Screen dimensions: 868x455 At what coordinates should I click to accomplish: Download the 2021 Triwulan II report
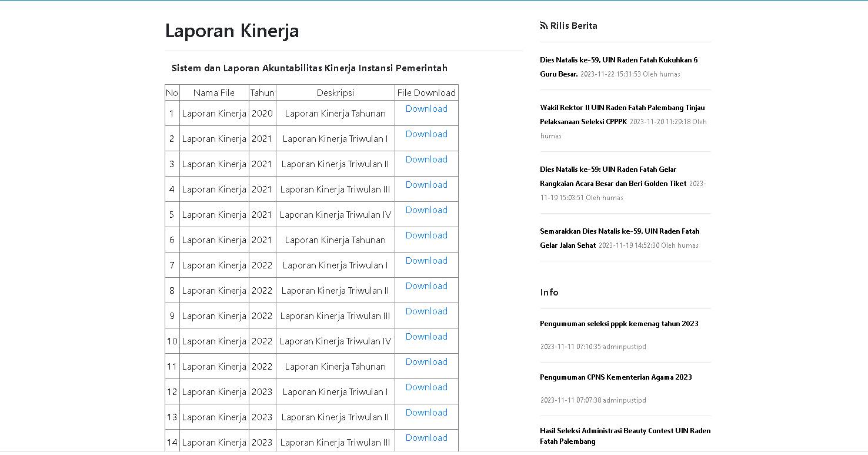point(426,160)
